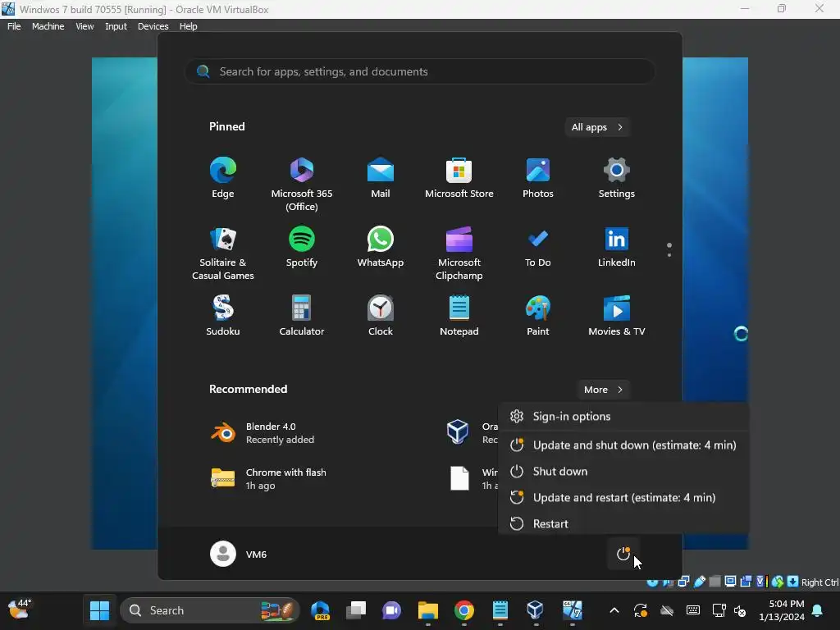Open weather widget showing 44°

coord(20,609)
